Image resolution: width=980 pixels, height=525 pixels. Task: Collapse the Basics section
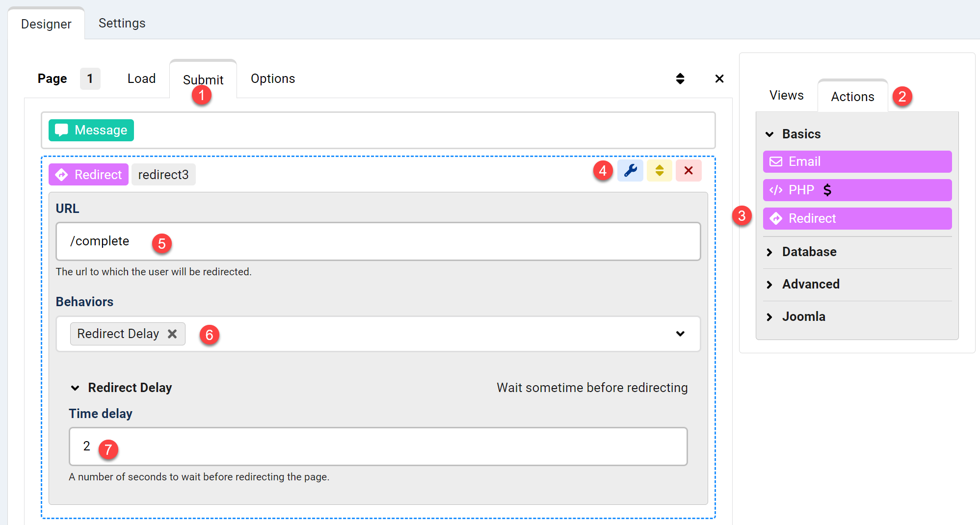(801, 134)
